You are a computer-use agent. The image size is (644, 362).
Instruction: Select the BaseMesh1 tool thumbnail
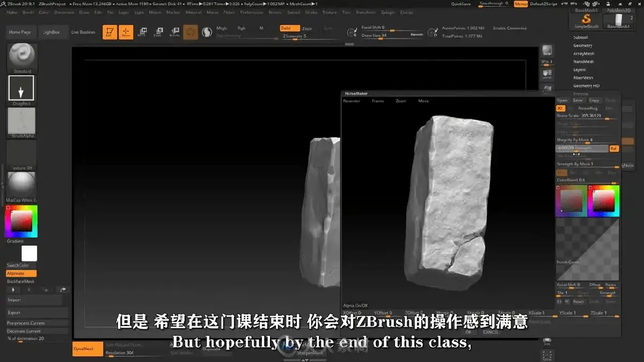tap(619, 22)
